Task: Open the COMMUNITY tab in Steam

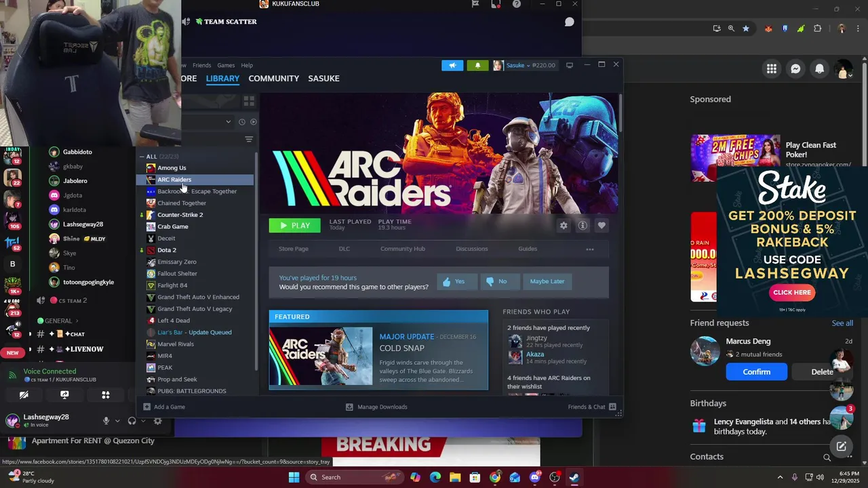Action: pyautogui.click(x=273, y=79)
